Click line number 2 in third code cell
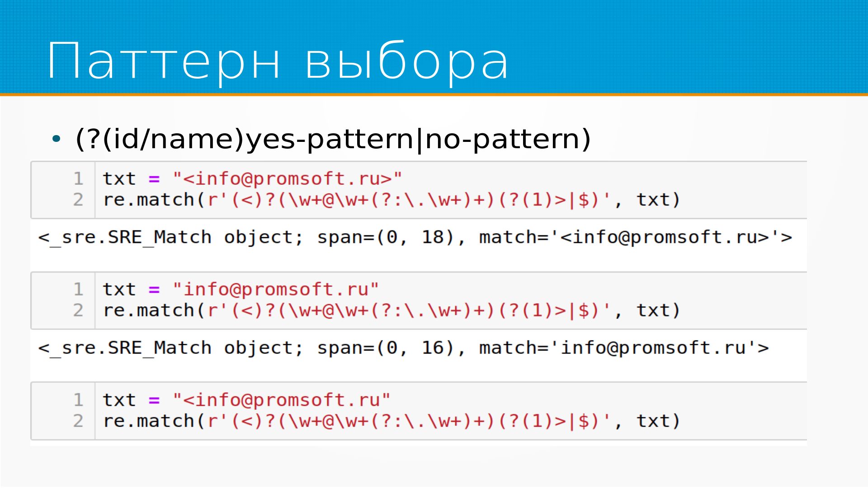 pyautogui.click(x=78, y=421)
